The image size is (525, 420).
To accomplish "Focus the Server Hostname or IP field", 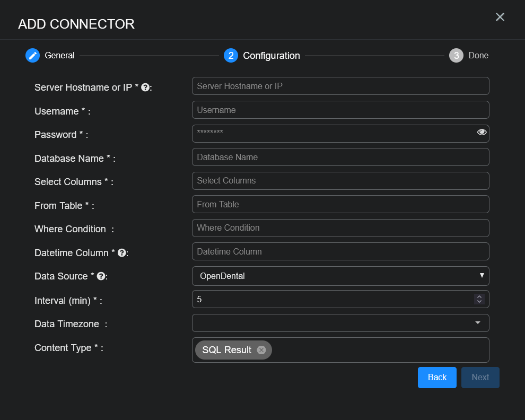I will pyautogui.click(x=340, y=86).
